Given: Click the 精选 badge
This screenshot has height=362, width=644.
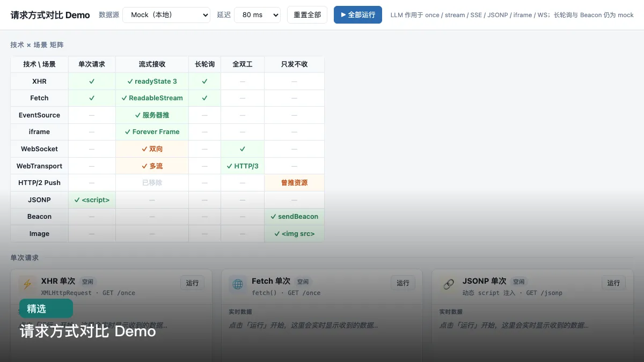Looking at the screenshot, I should (x=46, y=309).
